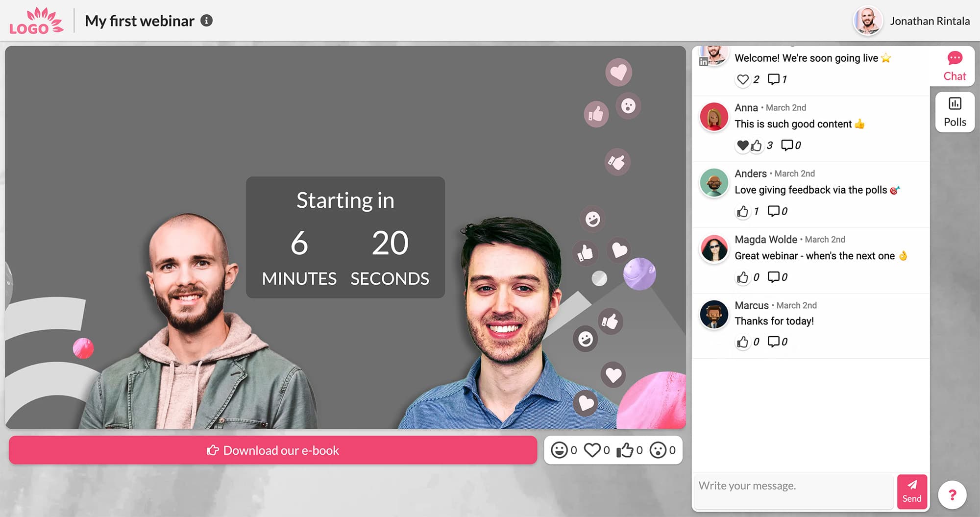Click the Download our e-book button
Viewport: 980px width, 517px height.
click(x=273, y=450)
